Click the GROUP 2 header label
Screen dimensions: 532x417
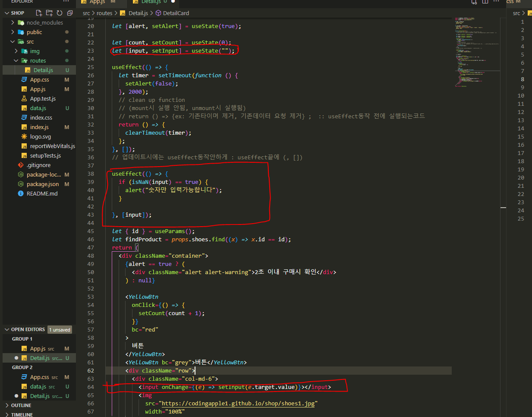coord(22,367)
